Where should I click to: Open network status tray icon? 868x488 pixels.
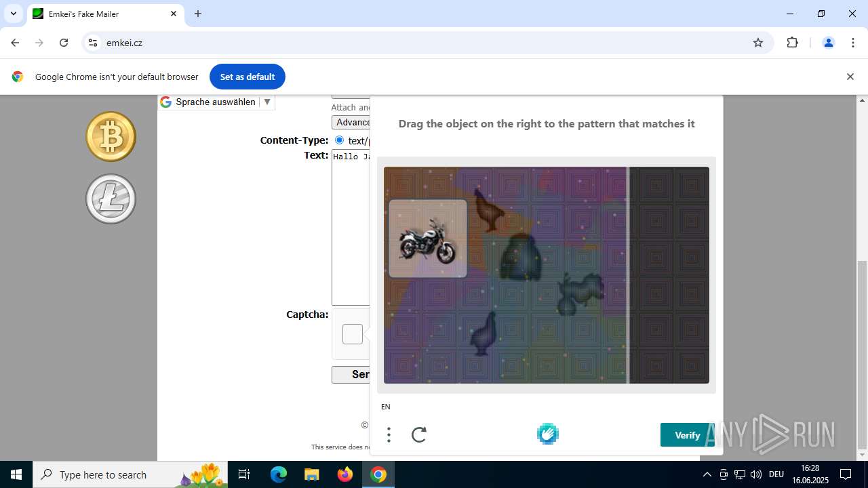tap(740, 474)
